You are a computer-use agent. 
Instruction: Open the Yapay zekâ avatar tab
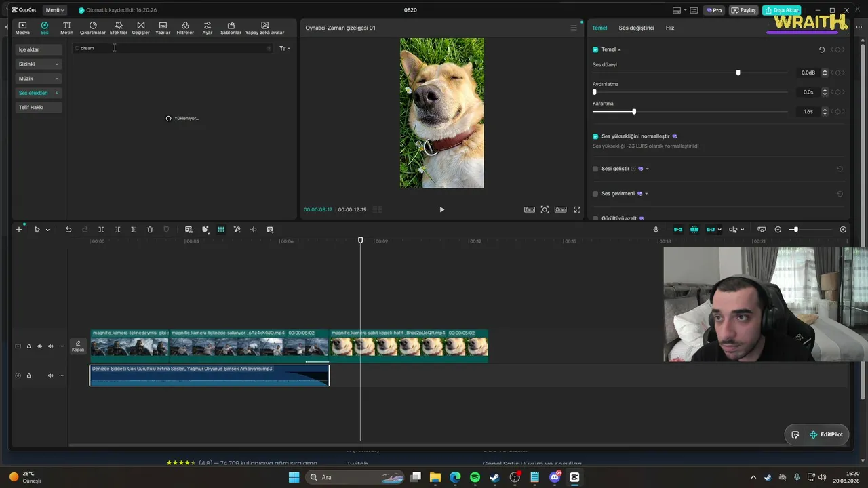(x=264, y=28)
